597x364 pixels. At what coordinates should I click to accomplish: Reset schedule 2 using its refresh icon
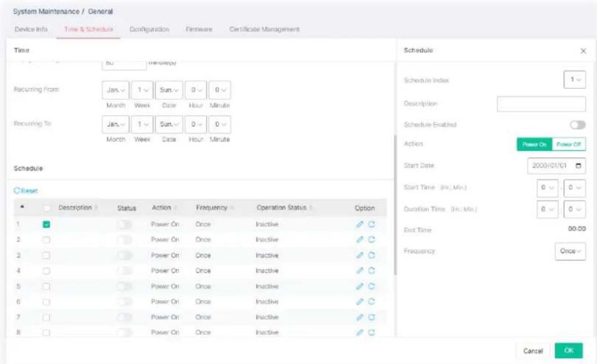pos(371,240)
